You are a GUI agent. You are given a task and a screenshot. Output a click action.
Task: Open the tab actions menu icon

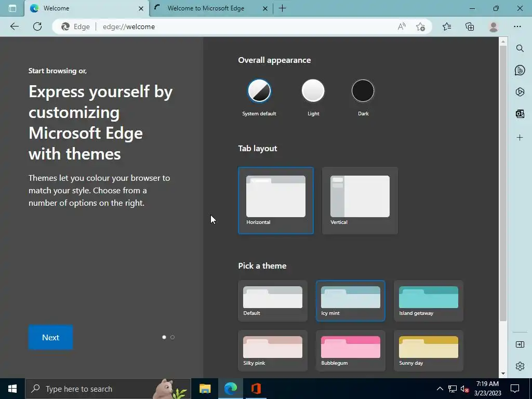tap(12, 8)
